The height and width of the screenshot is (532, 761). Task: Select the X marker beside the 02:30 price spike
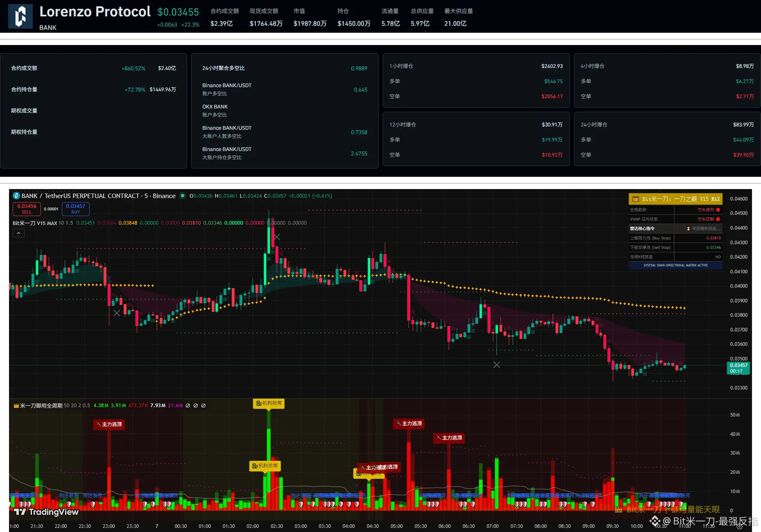277,237
